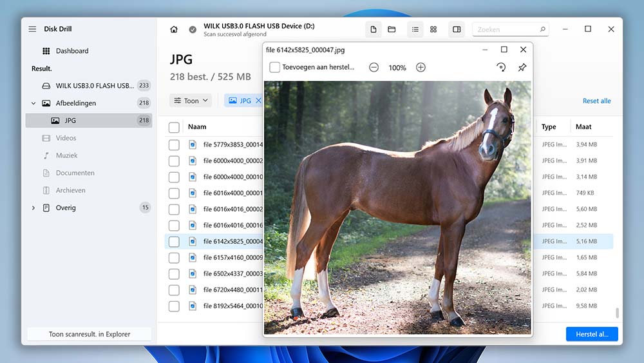The height and width of the screenshot is (363, 644).
Task: Sort by the Naam column header
Action: coord(197,127)
